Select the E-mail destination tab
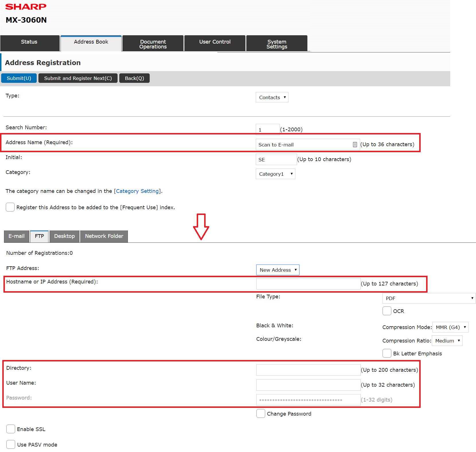Image resolution: width=476 pixels, height=452 pixels. (x=16, y=236)
